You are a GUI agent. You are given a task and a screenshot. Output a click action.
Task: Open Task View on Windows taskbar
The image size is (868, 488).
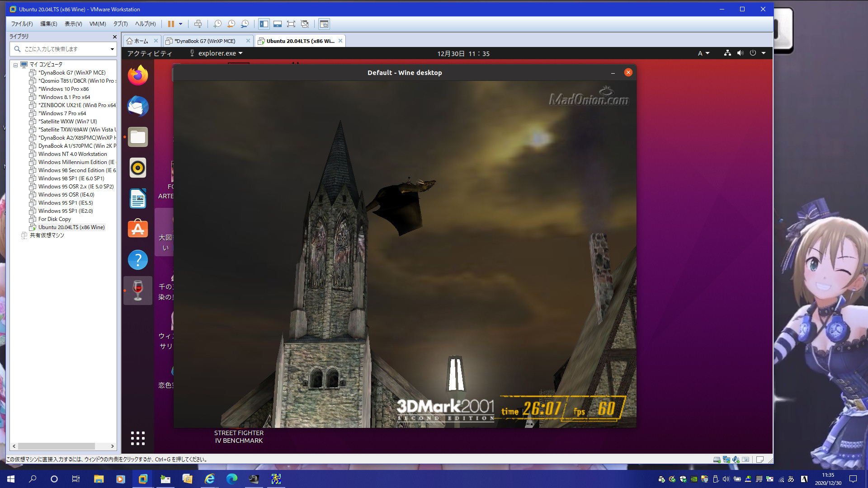76,479
